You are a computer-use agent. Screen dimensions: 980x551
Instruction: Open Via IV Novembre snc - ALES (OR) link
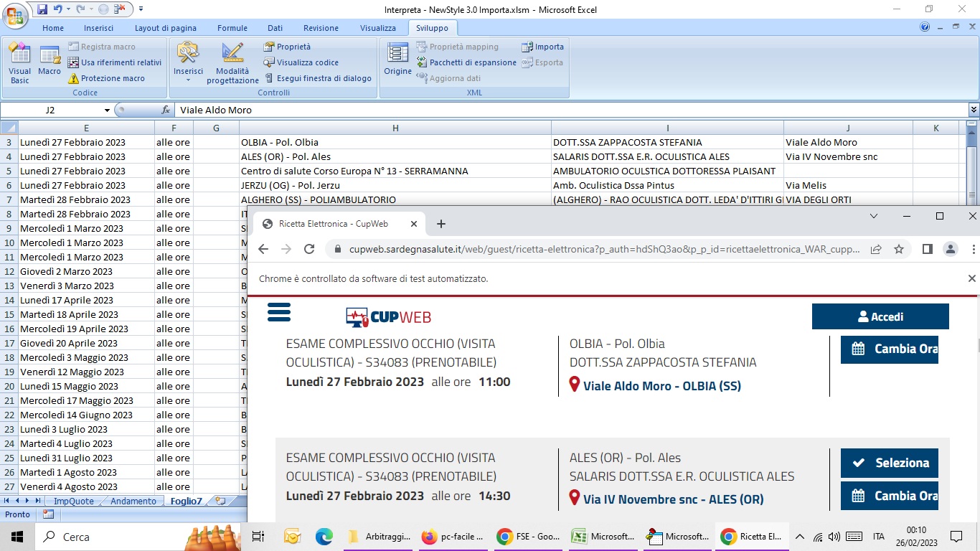[x=673, y=499]
